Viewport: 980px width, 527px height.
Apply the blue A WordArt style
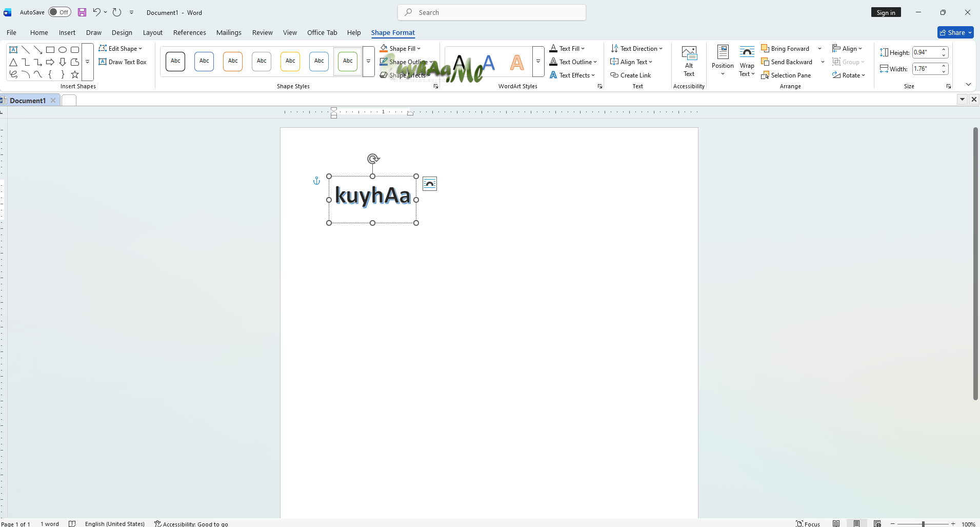tap(489, 62)
